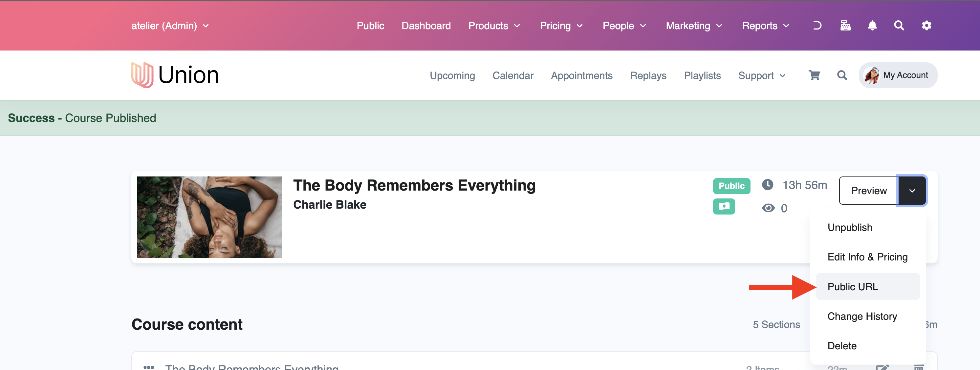This screenshot has width=980, height=370.
Task: Open the settings gear icon
Action: (926, 26)
